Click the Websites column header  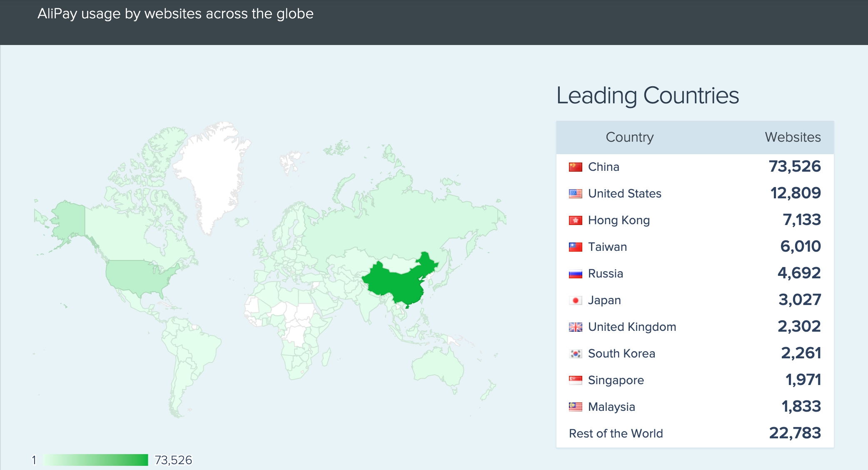click(793, 137)
